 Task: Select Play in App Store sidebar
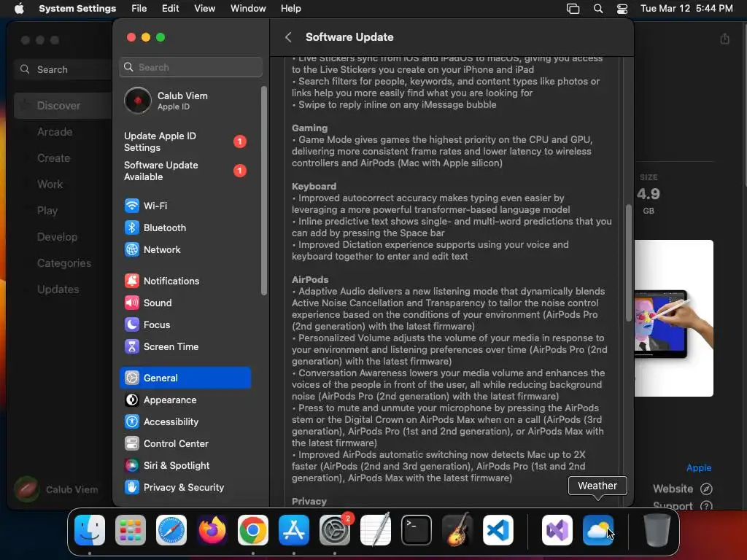pos(47,211)
